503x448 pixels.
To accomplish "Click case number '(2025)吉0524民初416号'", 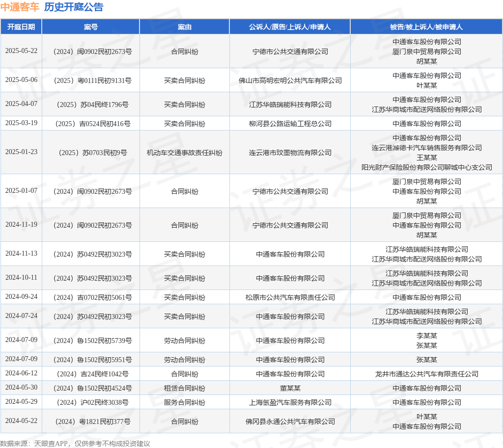I will click(92, 124).
